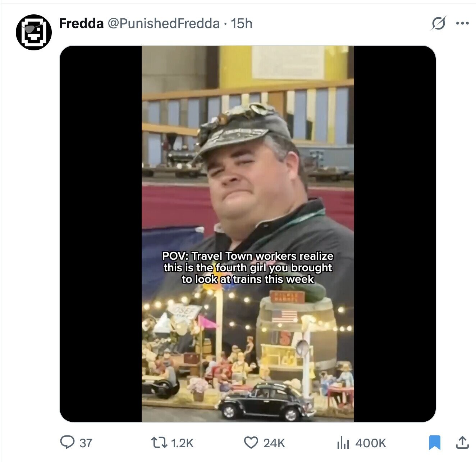The image size is (476, 462).
Task: Click the Grok slashed-circle icon
Action: tap(438, 24)
